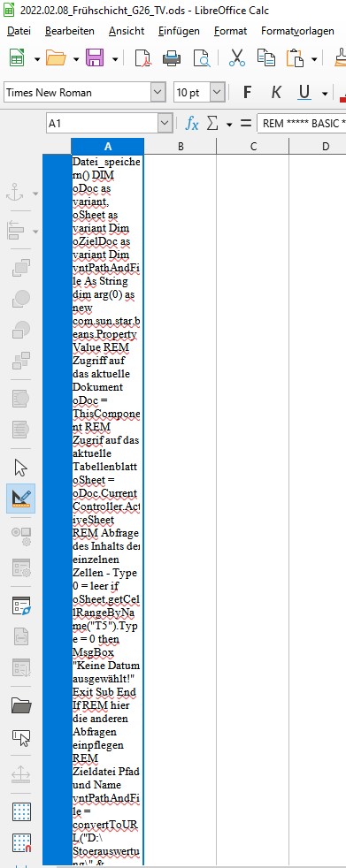Toggle bold formatting (F)
This screenshot has width=346, height=868.
[x=247, y=93]
